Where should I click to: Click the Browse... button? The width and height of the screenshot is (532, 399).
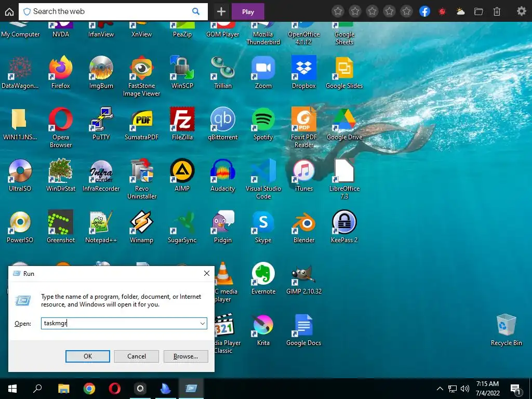[185, 356]
